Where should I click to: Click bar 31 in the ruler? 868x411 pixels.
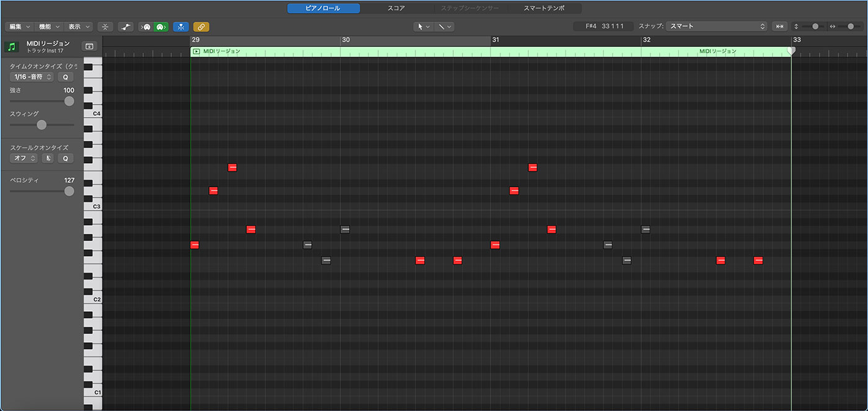495,40
